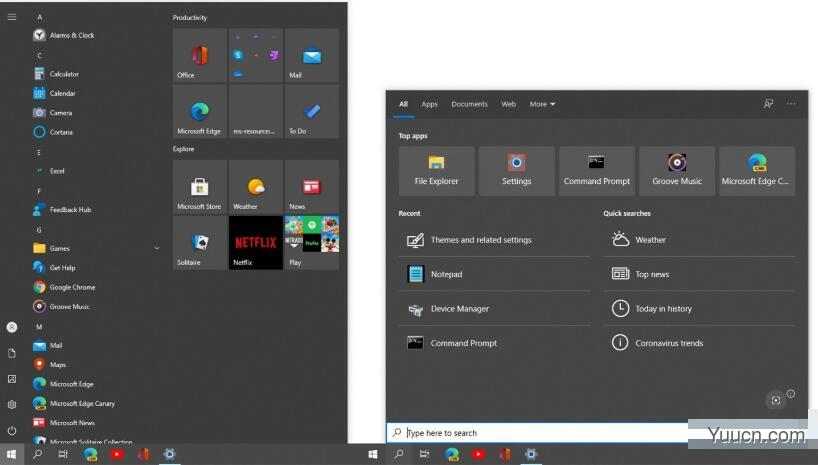The image size is (818, 465).
Task: Open the Mail tile in Productivity
Action: click(312, 55)
